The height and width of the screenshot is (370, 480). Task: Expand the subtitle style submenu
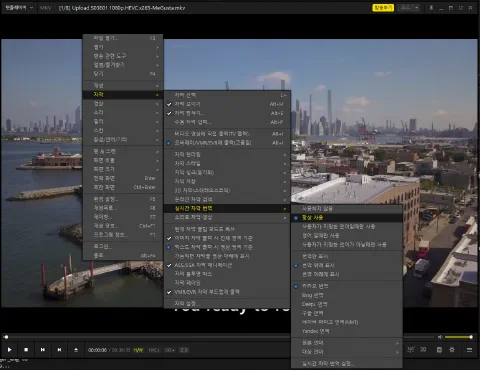click(227, 163)
